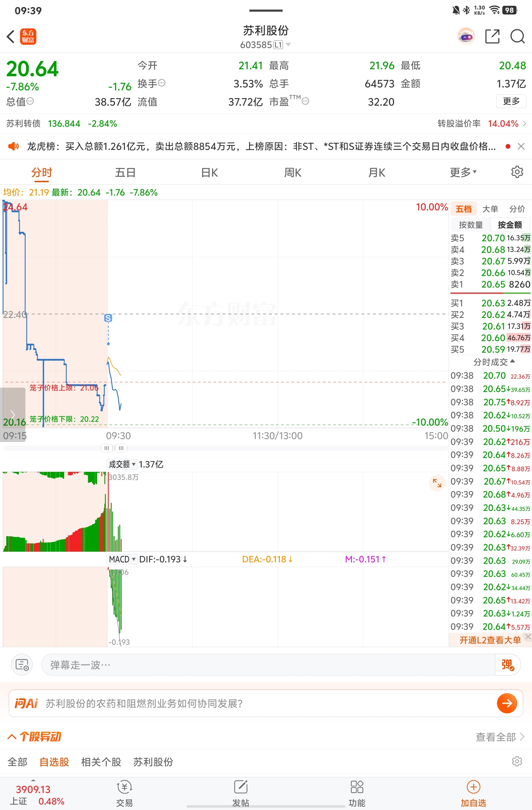Open the 龙虎榜 news headline
This screenshot has width=532, height=810.
pyautogui.click(x=261, y=146)
